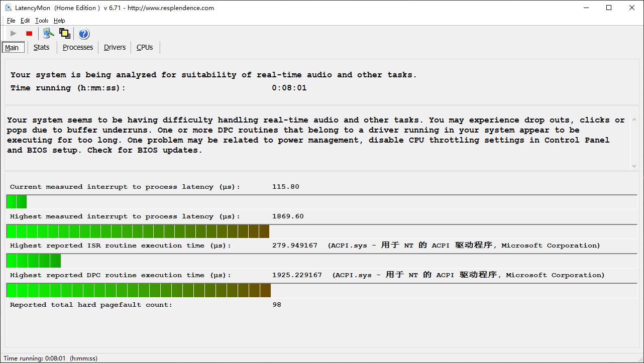Click 'Your system is being analyzed' heading

pos(213,75)
